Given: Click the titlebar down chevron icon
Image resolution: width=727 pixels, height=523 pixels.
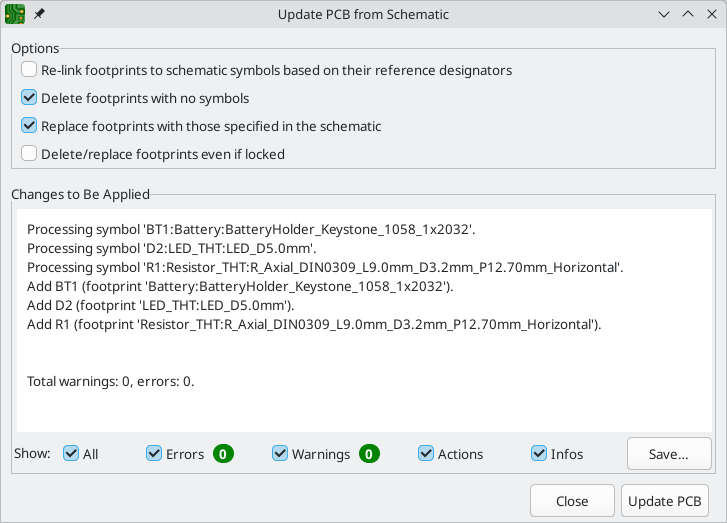Looking at the screenshot, I should point(664,14).
